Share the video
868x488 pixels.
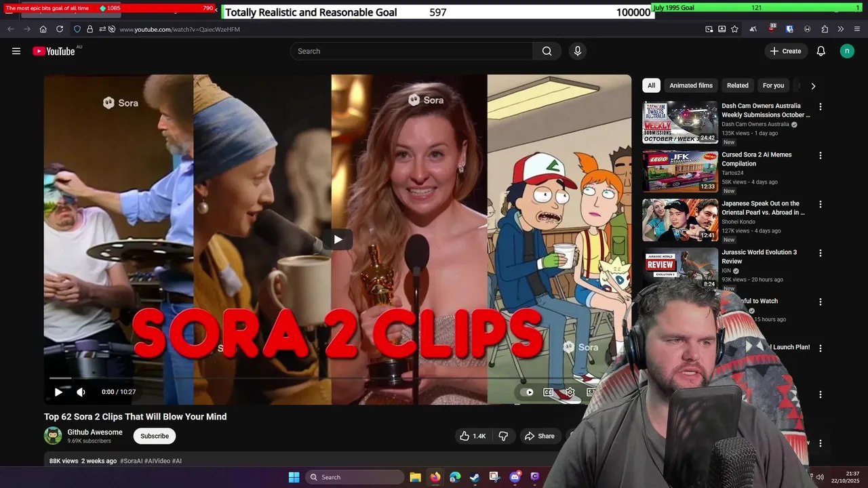[x=540, y=436]
